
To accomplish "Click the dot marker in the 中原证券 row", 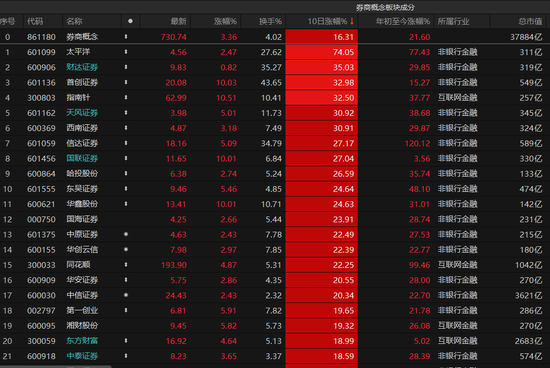I will tap(126, 234).
